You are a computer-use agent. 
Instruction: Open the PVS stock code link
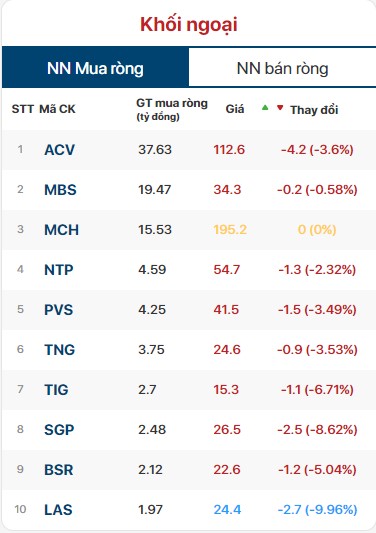(x=59, y=310)
